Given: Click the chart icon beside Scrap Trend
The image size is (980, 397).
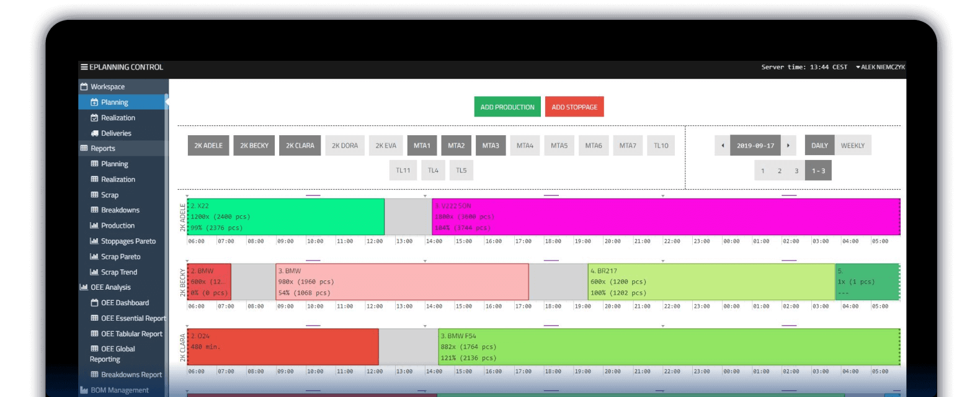Looking at the screenshot, I should pyautogui.click(x=94, y=272).
